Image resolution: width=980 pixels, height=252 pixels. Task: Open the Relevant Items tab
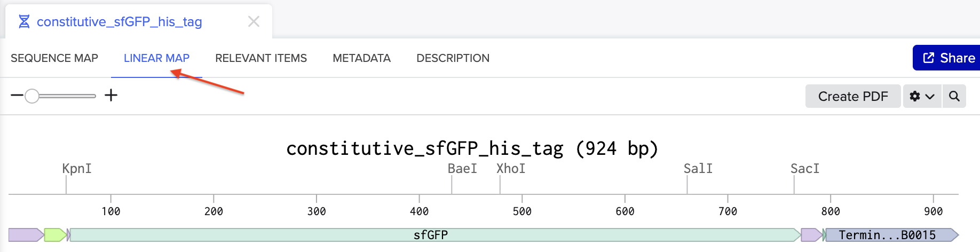click(x=261, y=58)
